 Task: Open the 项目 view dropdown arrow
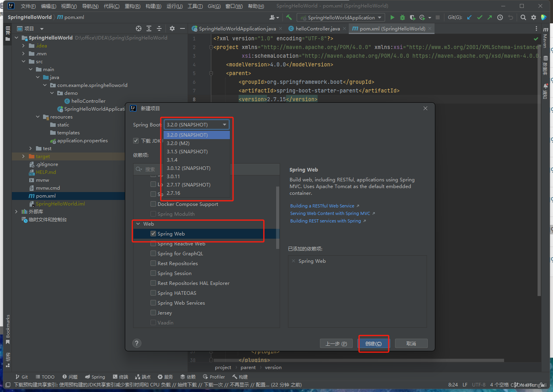(x=41, y=29)
